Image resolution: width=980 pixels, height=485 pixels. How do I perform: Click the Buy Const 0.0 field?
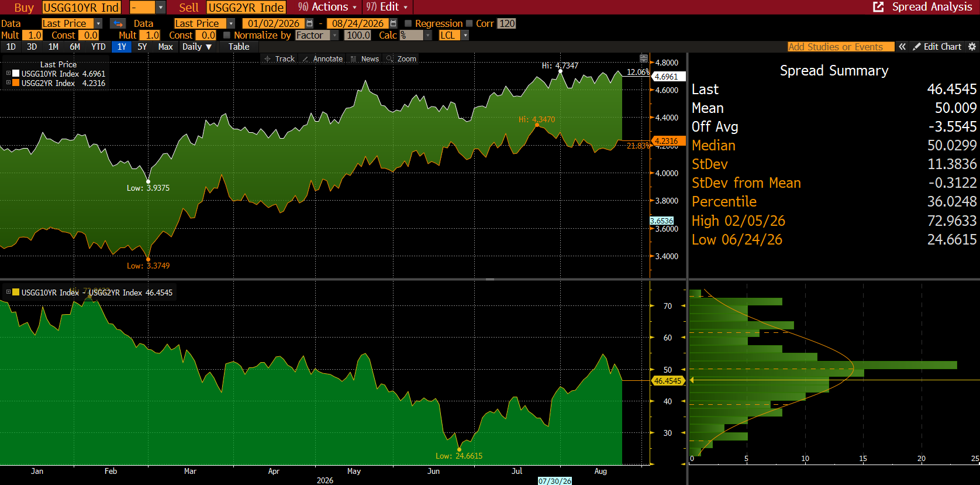[89, 35]
